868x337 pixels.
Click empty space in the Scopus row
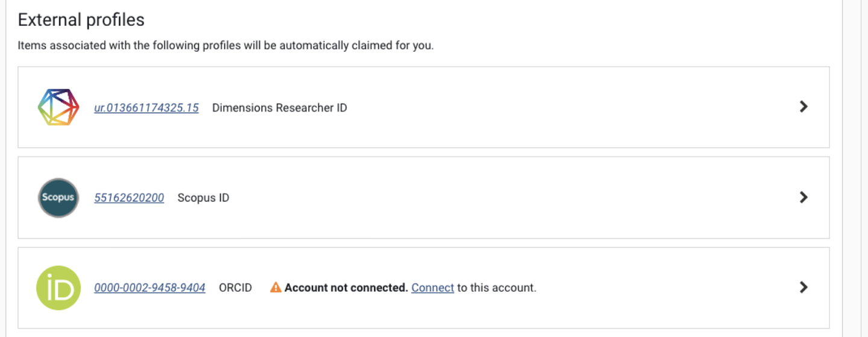482,198
